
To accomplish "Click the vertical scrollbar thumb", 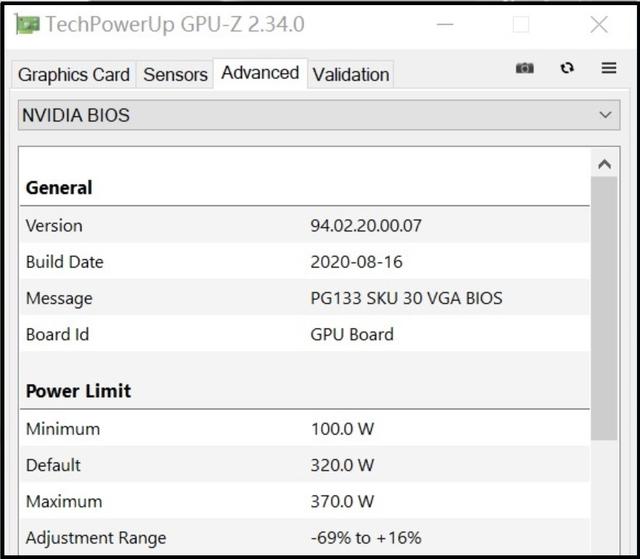I will click(604, 308).
